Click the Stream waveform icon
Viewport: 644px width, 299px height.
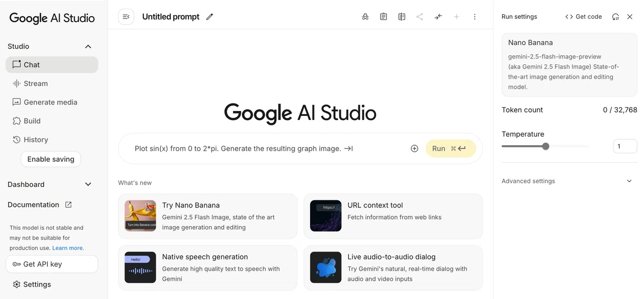(x=17, y=83)
